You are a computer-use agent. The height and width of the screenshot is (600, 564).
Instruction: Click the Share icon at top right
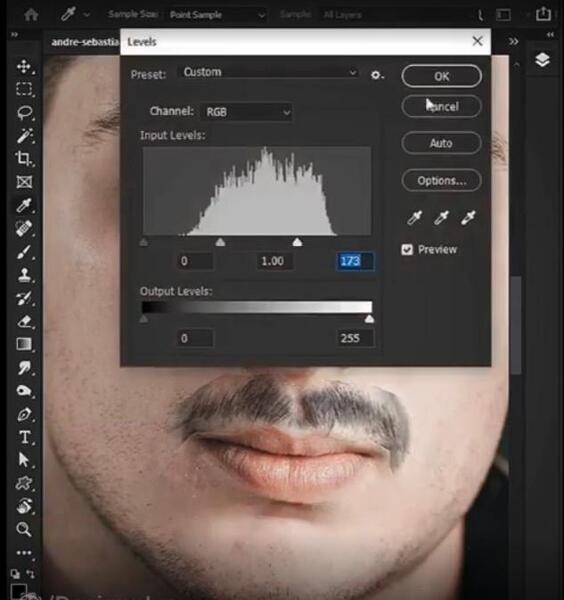click(543, 14)
